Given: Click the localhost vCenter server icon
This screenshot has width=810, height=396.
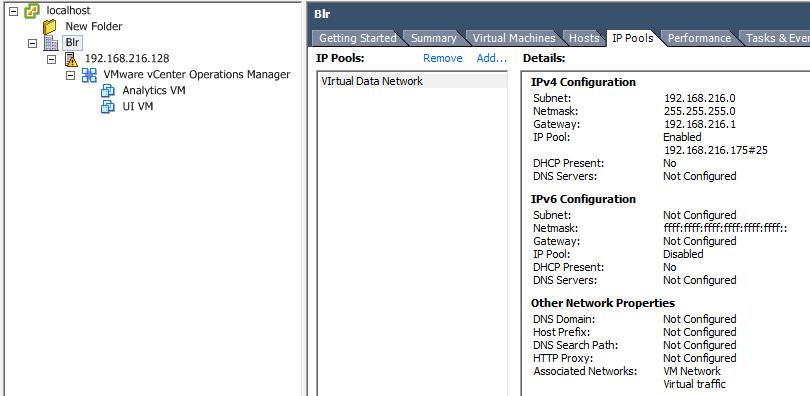Looking at the screenshot, I should [x=32, y=10].
